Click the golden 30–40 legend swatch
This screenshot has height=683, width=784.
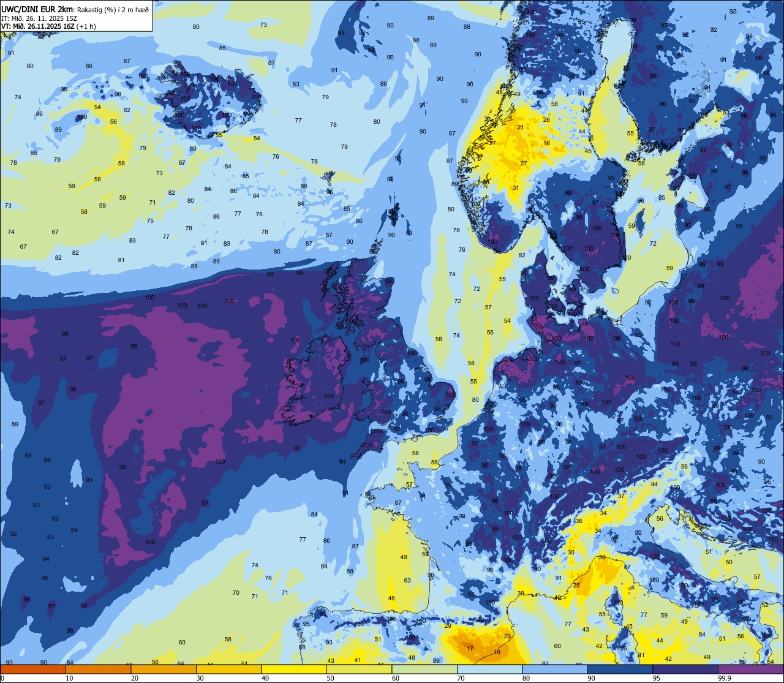[228, 670]
